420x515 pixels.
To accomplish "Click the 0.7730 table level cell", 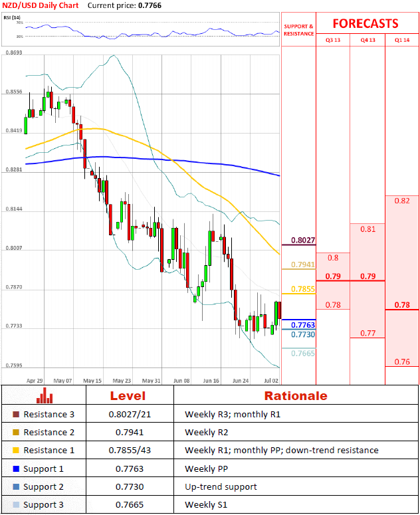I will (130, 486).
